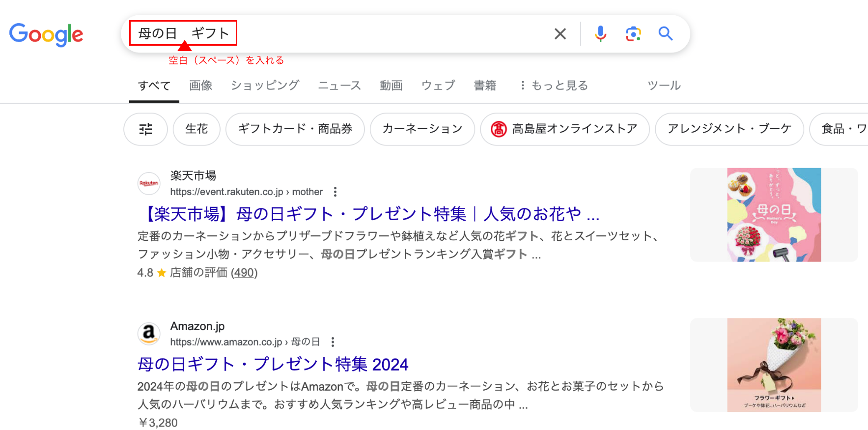Switch to the 画像 tab
The height and width of the screenshot is (430, 868).
201,86
